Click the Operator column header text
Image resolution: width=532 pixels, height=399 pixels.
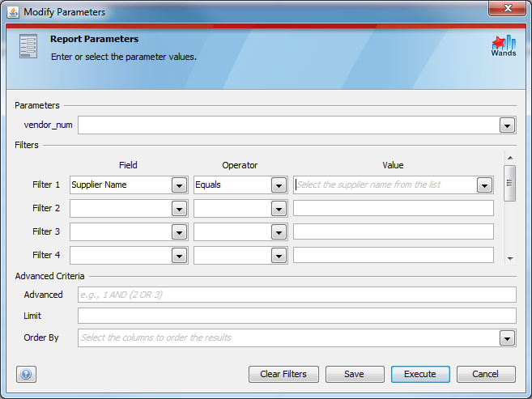tap(240, 165)
